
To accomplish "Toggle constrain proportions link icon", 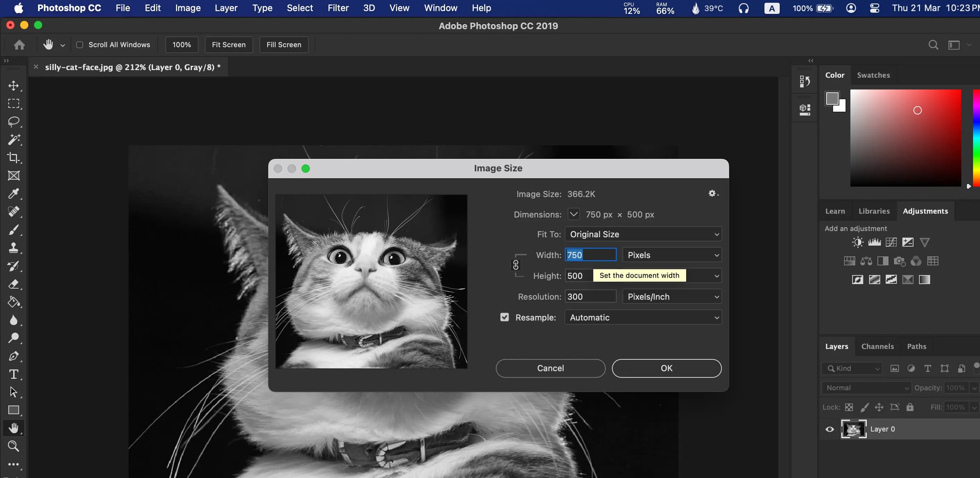I will tap(516, 265).
